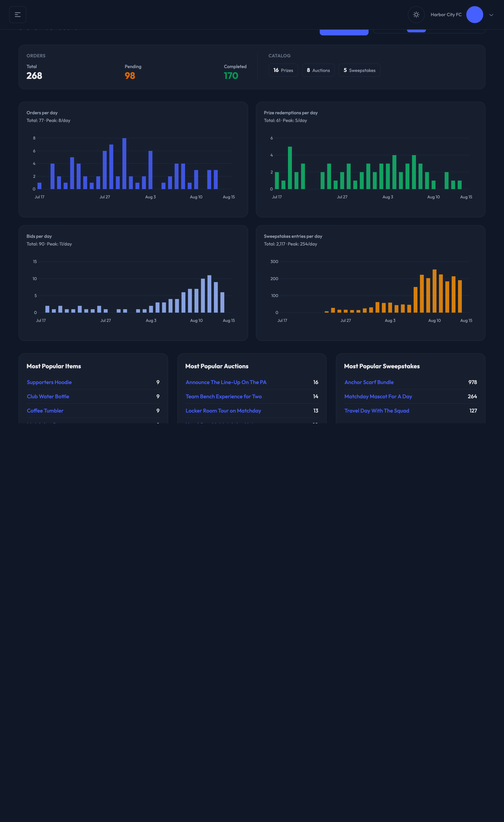Screen dimensions: 504x822
Task: Open the sidebar hamburger menu
Action: pyautogui.click(x=18, y=15)
